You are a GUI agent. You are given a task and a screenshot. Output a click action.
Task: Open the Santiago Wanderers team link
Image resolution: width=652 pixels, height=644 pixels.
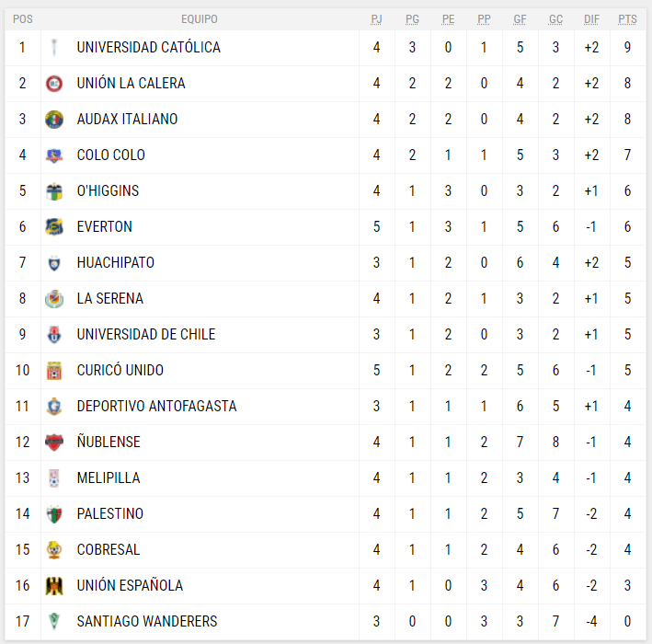tap(146, 621)
